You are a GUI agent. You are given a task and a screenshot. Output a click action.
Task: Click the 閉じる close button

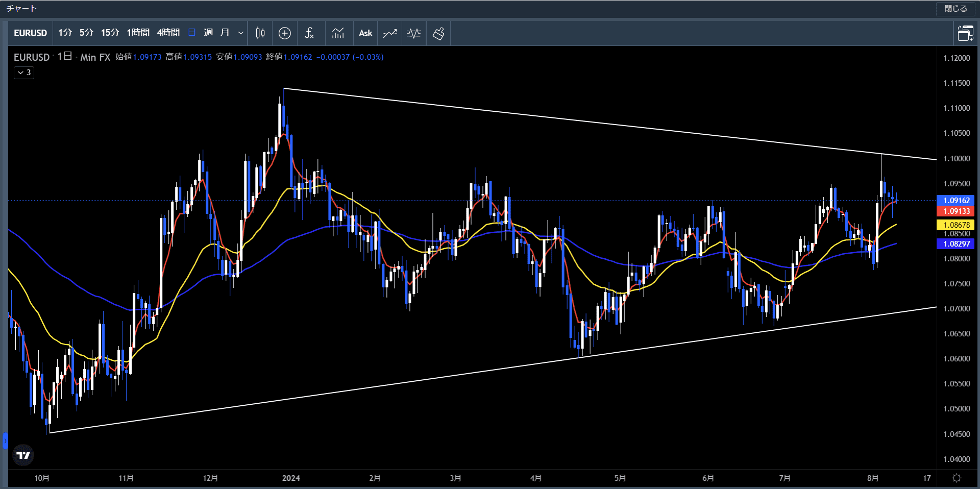[955, 9]
